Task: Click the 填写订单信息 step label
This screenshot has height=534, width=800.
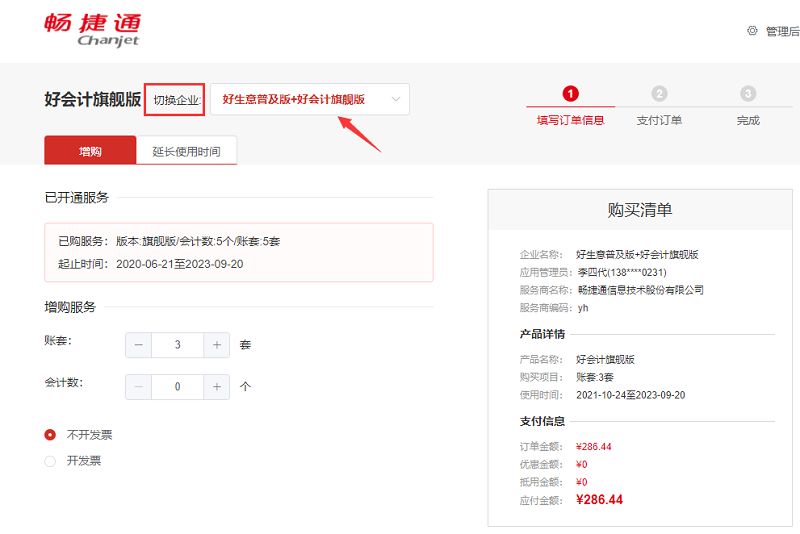Action: [x=570, y=120]
